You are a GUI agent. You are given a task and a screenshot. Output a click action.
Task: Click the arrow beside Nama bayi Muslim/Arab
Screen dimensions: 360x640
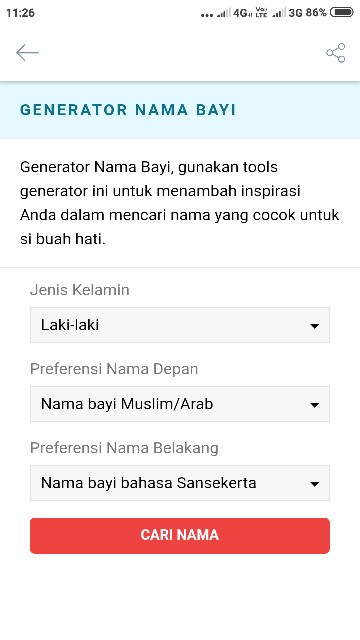tap(314, 405)
